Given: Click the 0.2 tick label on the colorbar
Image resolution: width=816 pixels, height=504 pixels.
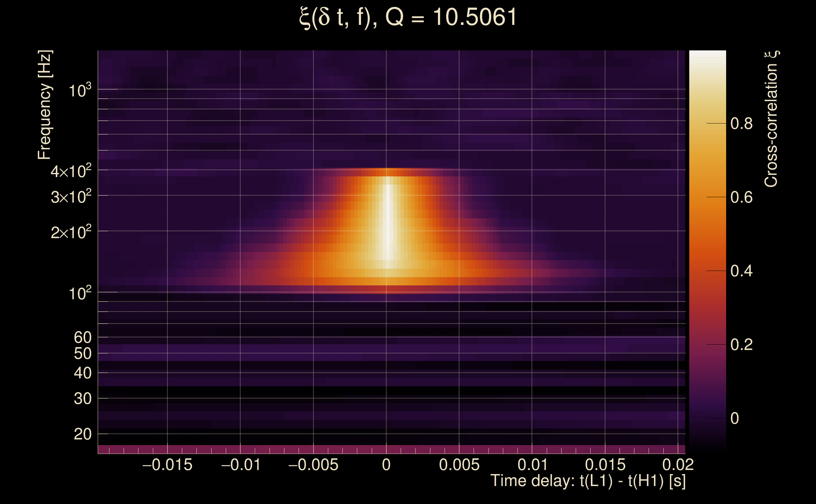Looking at the screenshot, I should point(741,345).
